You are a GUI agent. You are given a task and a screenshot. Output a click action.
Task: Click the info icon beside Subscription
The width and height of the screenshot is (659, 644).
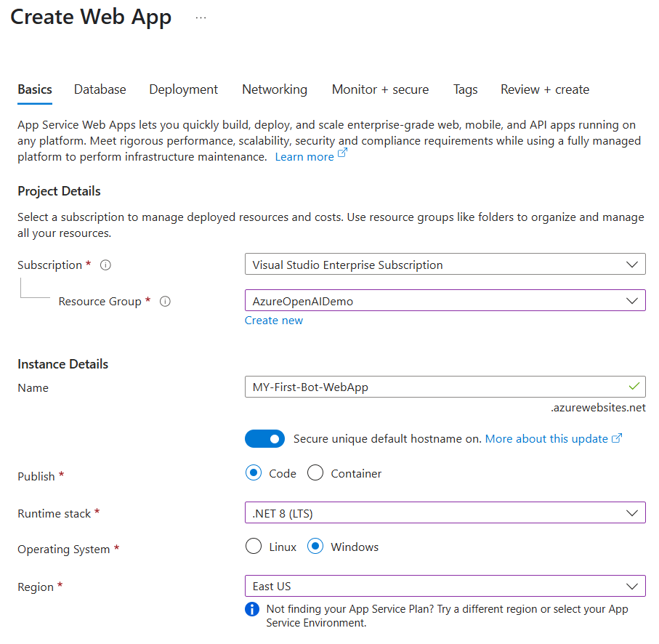pyautogui.click(x=105, y=265)
